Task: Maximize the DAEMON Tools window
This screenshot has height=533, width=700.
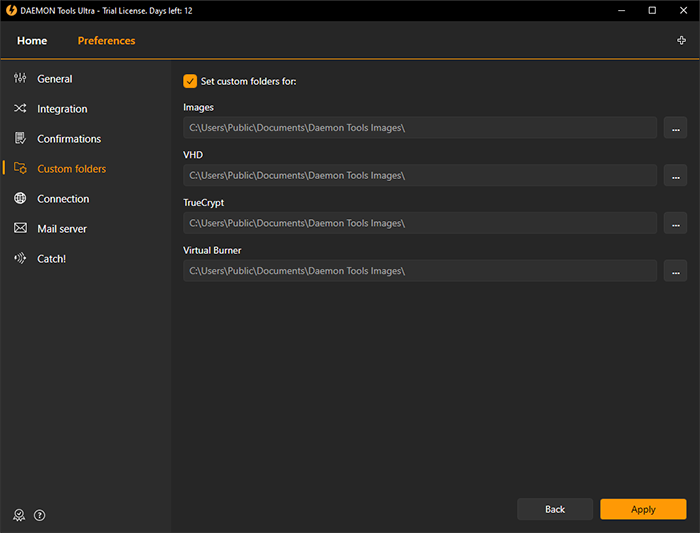Action: 652,10
